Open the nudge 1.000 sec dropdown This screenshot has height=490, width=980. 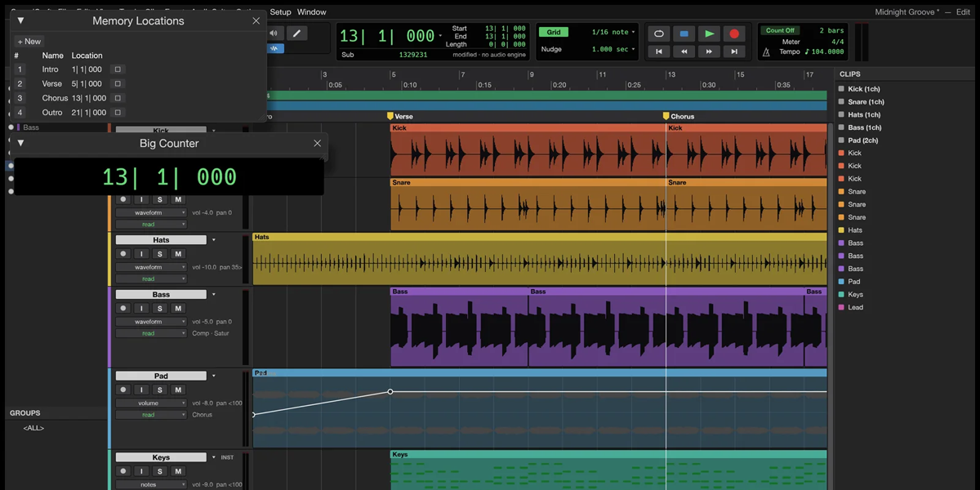[x=612, y=49]
